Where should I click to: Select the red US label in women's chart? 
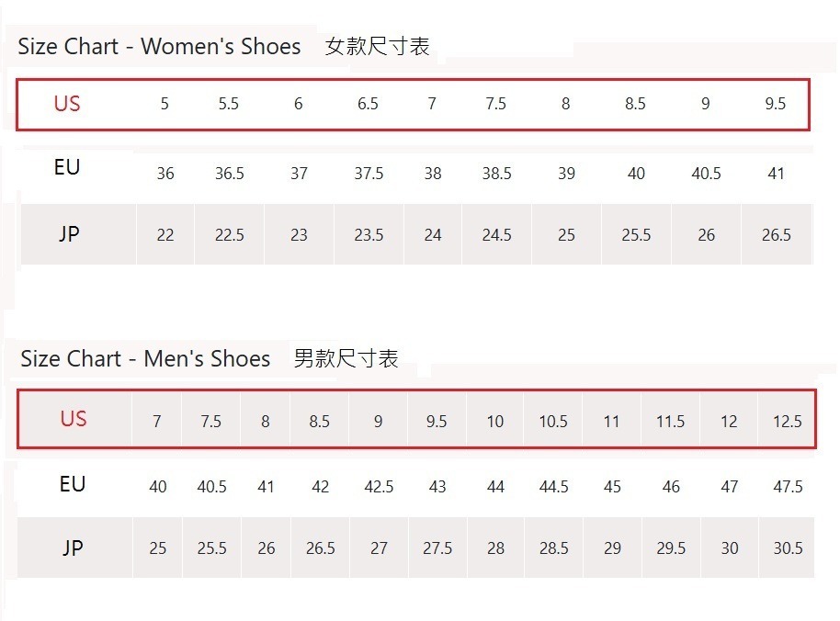coord(67,104)
